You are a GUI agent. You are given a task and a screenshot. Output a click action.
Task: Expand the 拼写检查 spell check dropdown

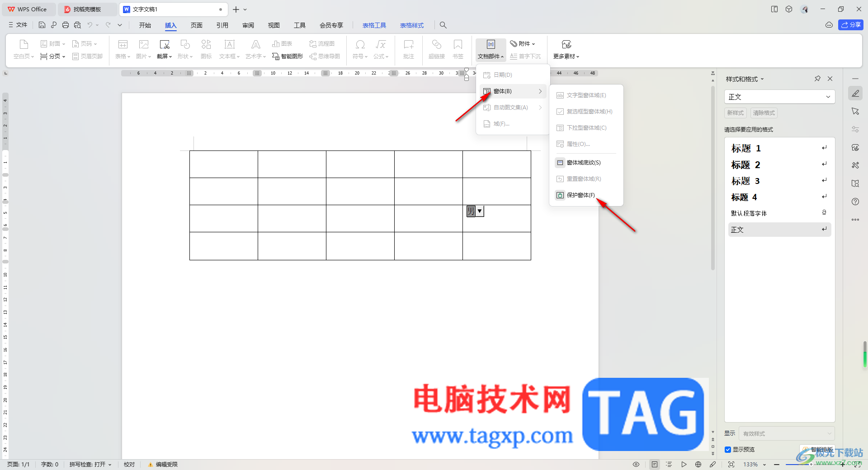click(110, 465)
